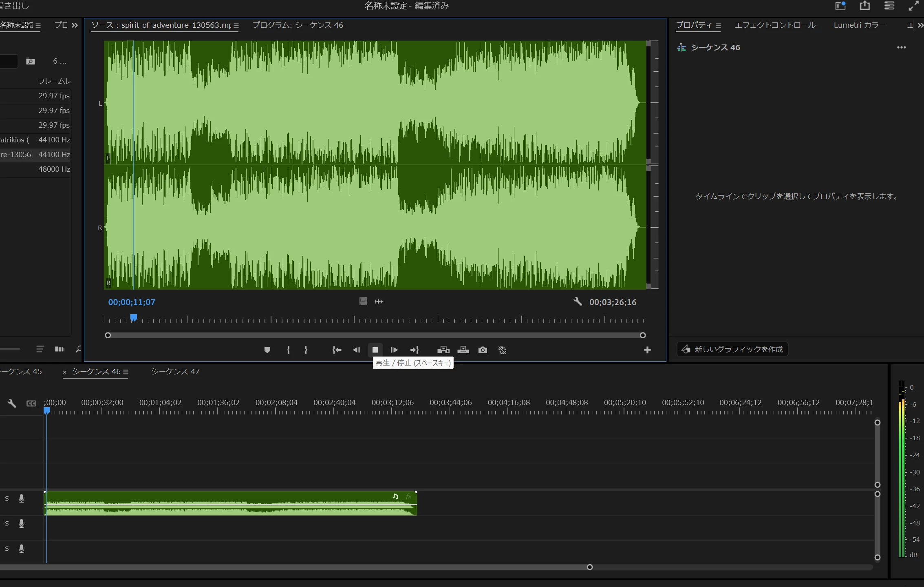Screen dimensions: 924x587
Task: Toggle the timeline closed captions display
Action: tap(31, 403)
